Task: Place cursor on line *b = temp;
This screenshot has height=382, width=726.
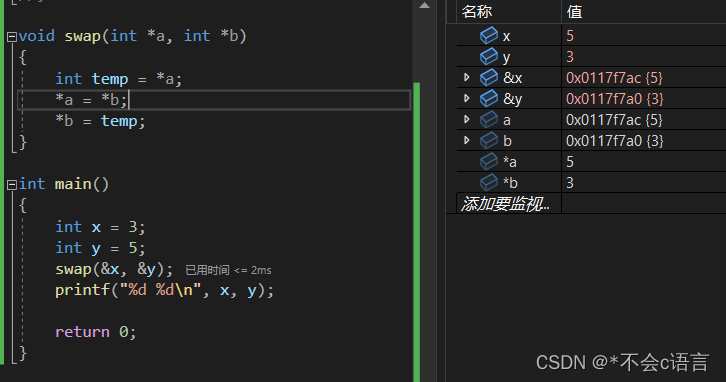Action: [x=100, y=121]
